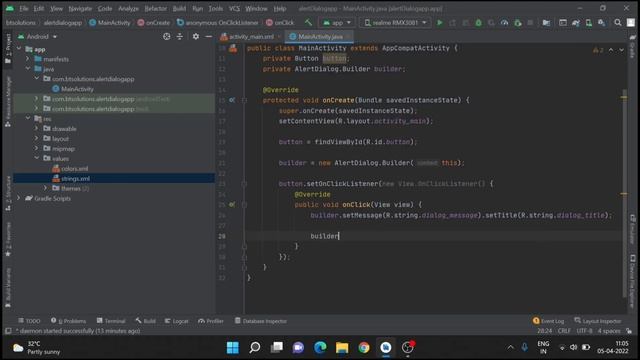Open the realme device selector dropdown

[395, 23]
